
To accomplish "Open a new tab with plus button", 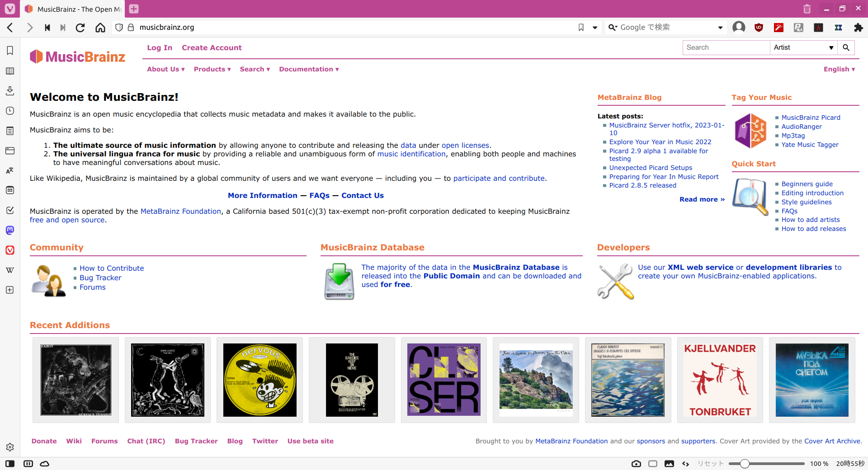I will tap(134, 9).
